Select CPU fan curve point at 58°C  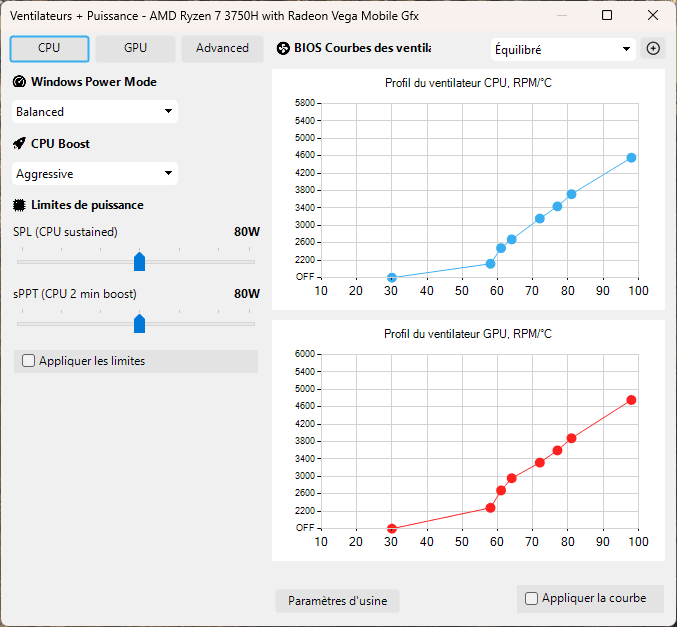click(490, 263)
